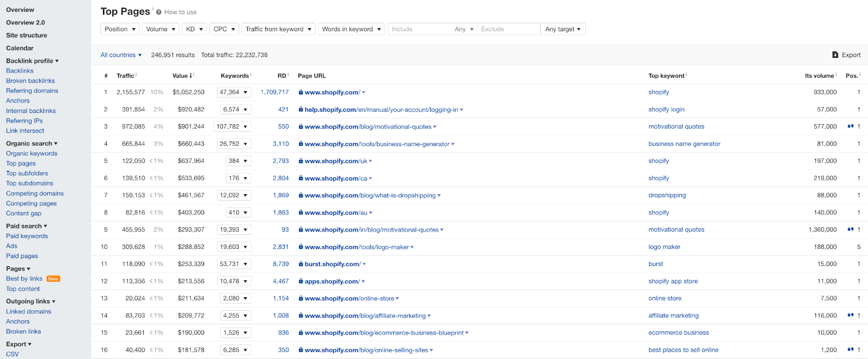Click the Include keyword input field

[420, 29]
